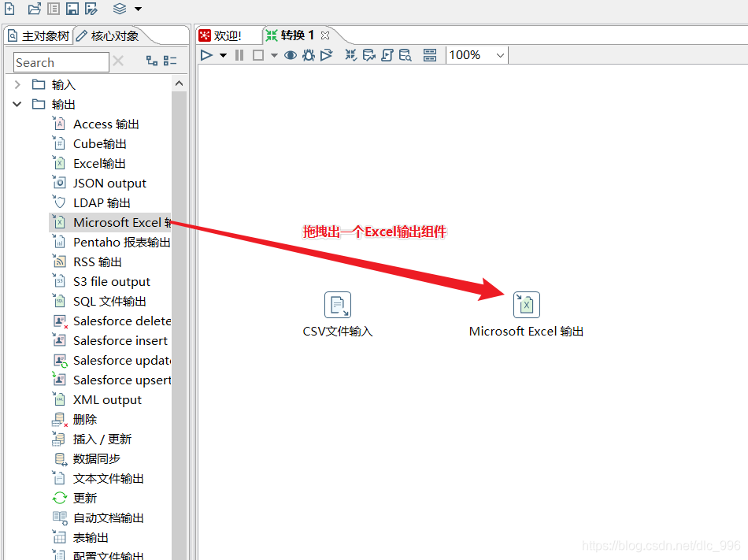Select the Salesforce update step

(111, 360)
